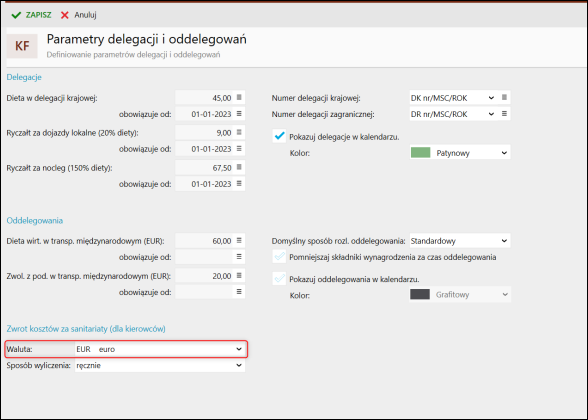The width and height of the screenshot is (588, 420).
Task: Open the DK nr/MSC/ROK numbering dropdown
Action: [453, 98]
